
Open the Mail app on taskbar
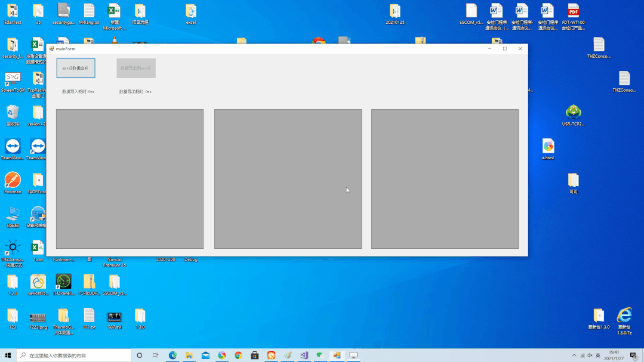[x=205, y=355]
